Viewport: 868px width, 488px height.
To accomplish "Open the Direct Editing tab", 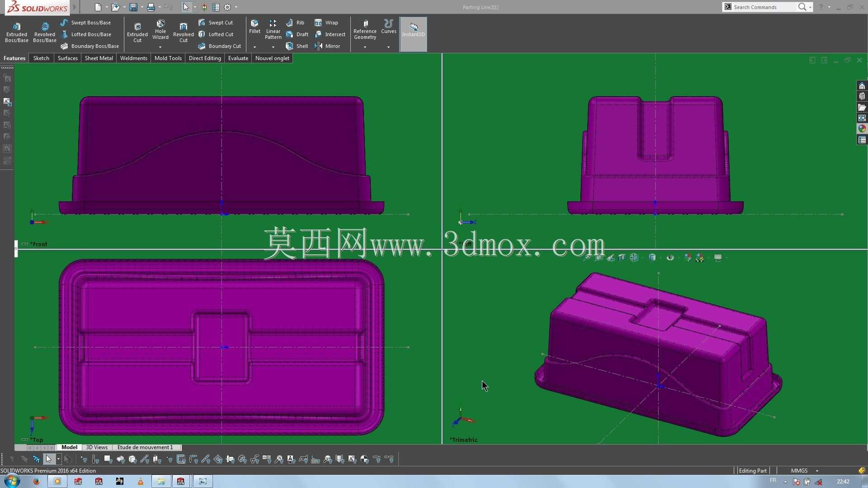I will click(x=205, y=58).
